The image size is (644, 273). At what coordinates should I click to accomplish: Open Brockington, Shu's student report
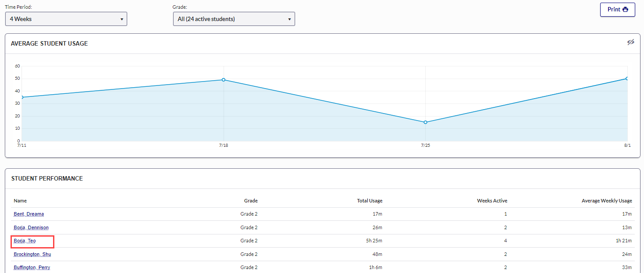(32, 255)
